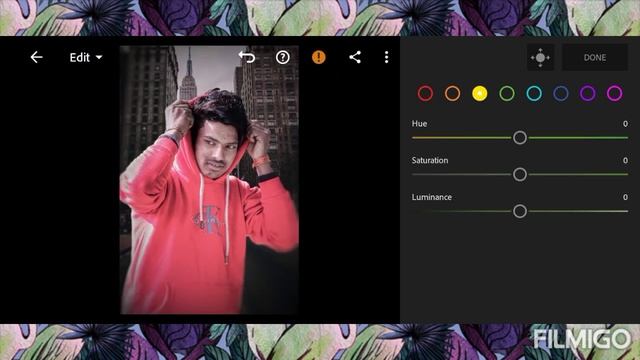Click the Hue value 0
This screenshot has height=360, width=640.
pyautogui.click(x=625, y=124)
